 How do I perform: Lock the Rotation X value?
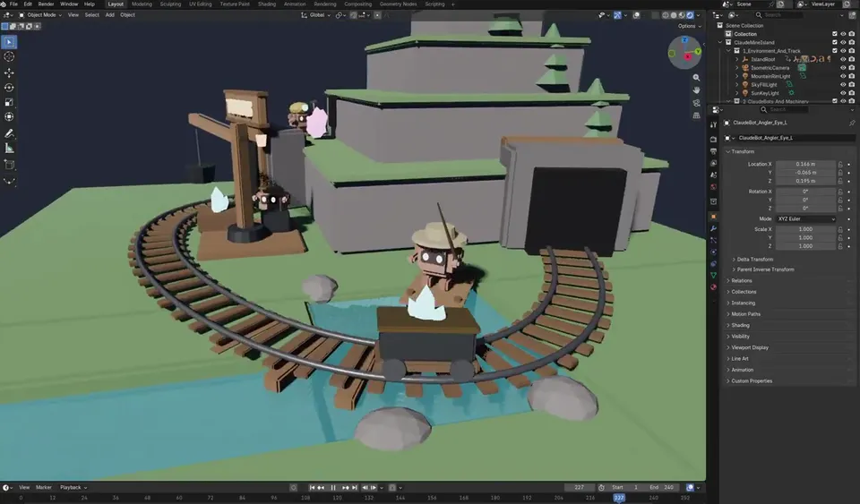click(840, 192)
